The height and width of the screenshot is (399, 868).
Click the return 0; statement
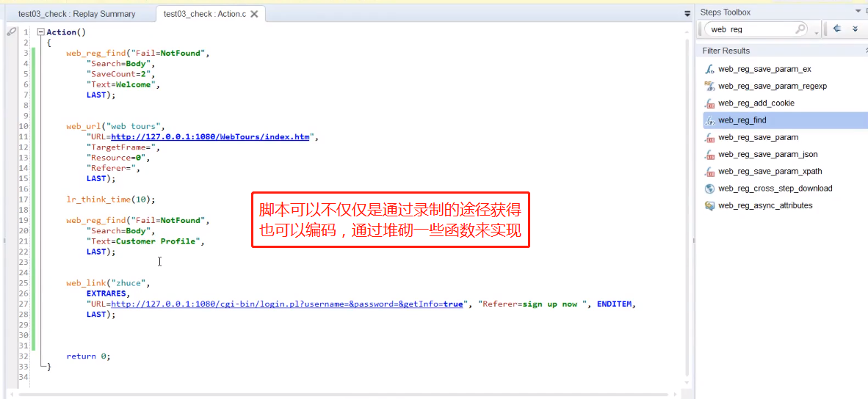[x=89, y=356]
